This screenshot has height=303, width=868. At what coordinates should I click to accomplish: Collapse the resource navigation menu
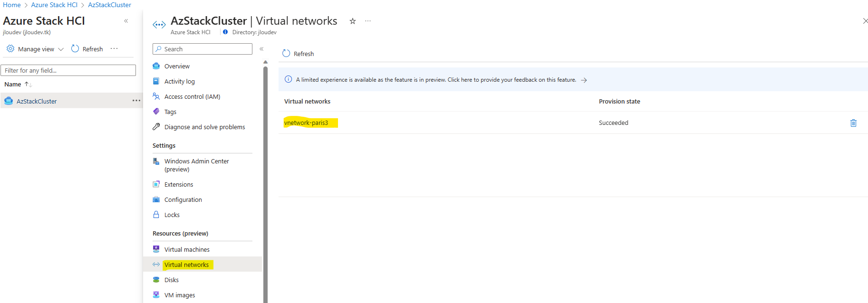pos(261,49)
